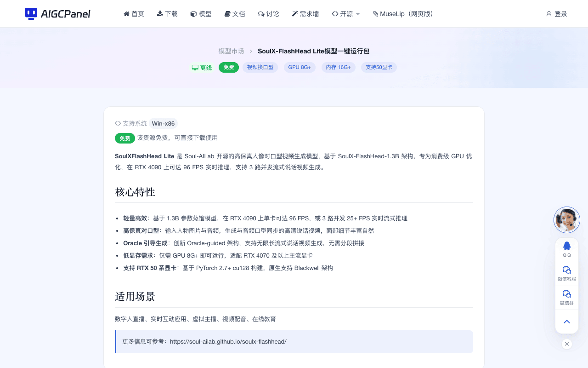Click the 适用场景 heading
This screenshot has width=588, height=368.
135,297
